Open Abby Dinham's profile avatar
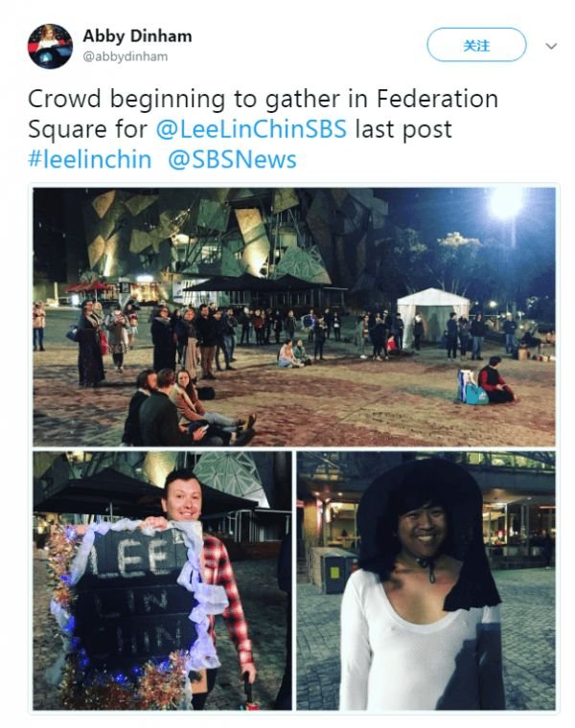The height and width of the screenshot is (728, 575). (50, 46)
